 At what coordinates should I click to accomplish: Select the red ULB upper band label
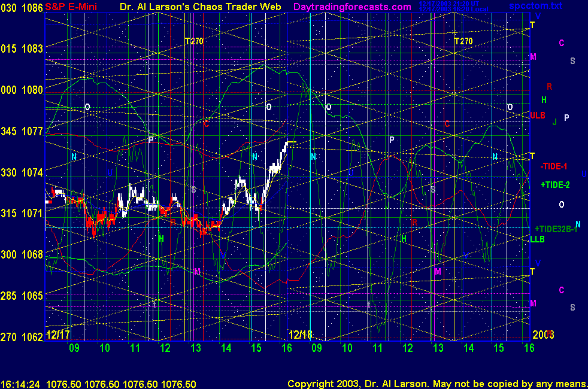pyautogui.click(x=537, y=116)
